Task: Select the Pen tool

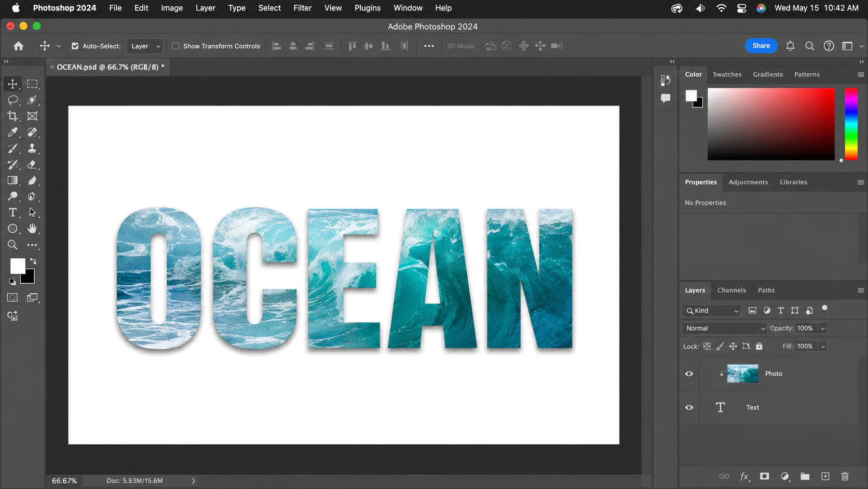Action: [x=32, y=196]
